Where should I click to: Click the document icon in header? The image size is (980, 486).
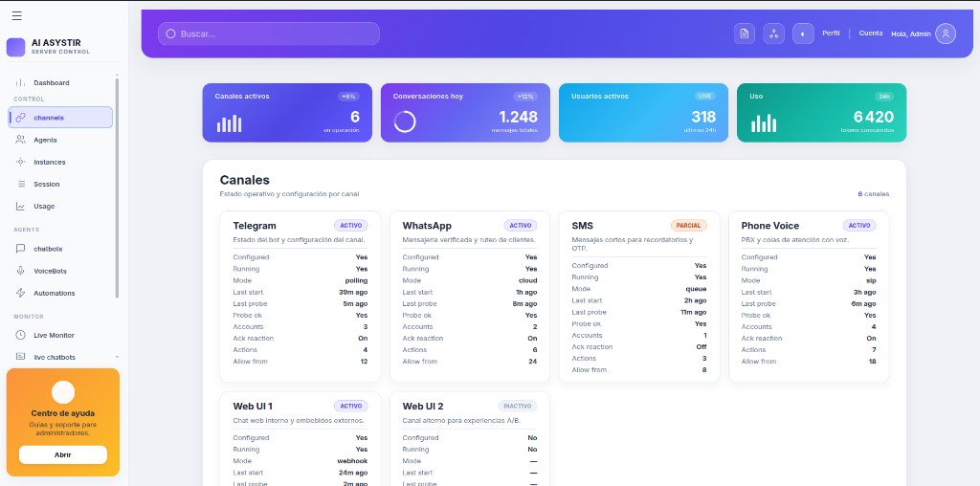point(744,33)
